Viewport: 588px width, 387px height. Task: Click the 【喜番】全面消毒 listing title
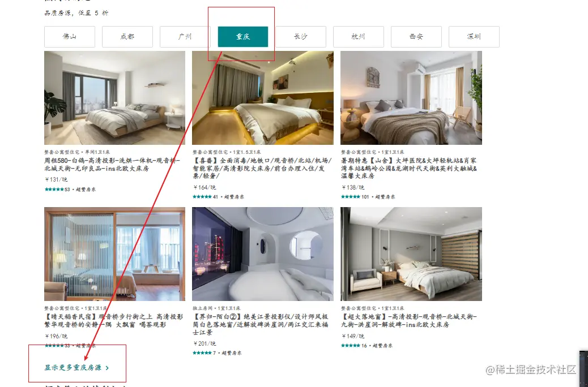pyautogui.click(x=262, y=168)
